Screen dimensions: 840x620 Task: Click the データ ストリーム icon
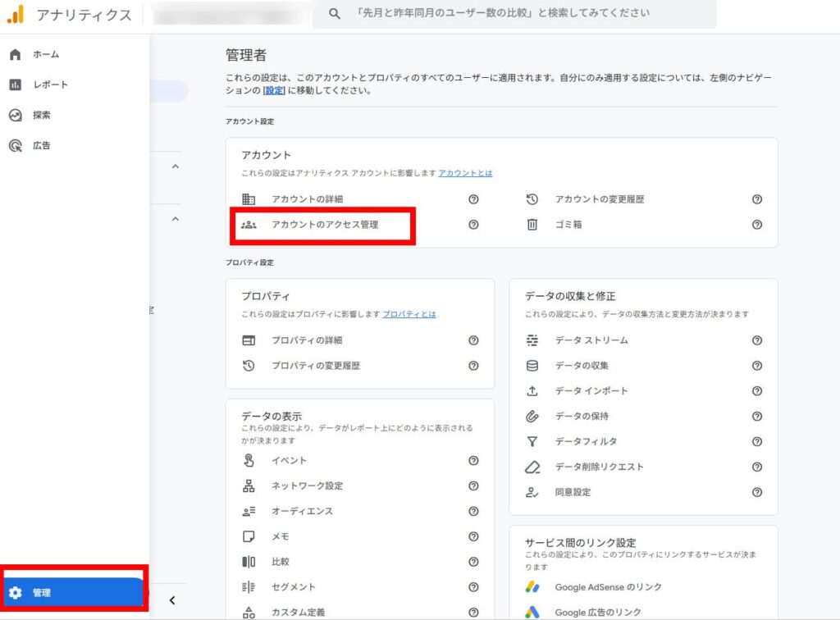tap(532, 340)
